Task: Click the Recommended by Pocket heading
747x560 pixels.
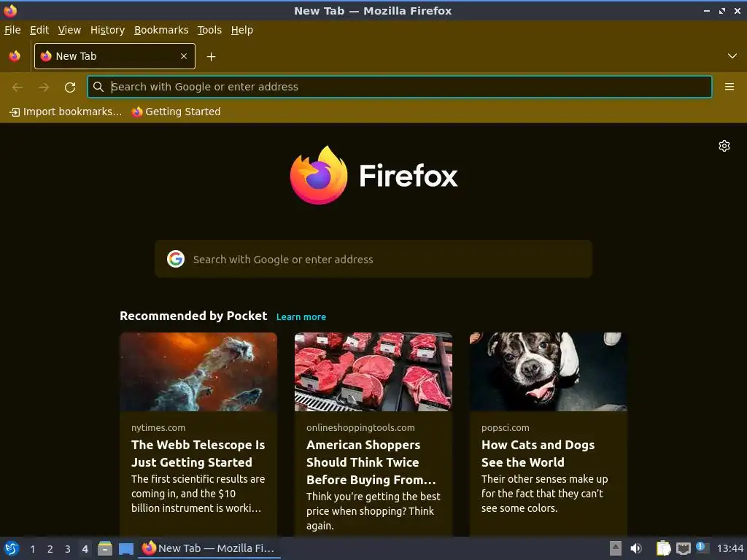Action: tap(193, 316)
